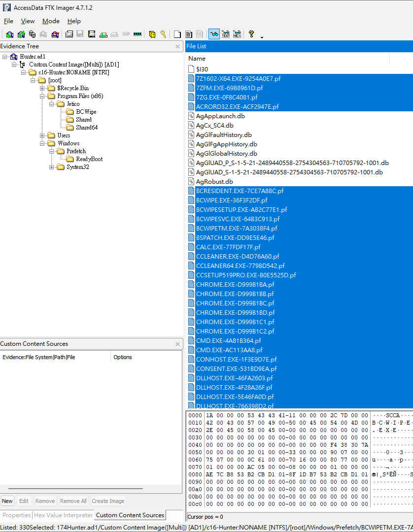Launch the Capture Memory tool
This screenshot has height=532, width=413.
tap(138, 34)
